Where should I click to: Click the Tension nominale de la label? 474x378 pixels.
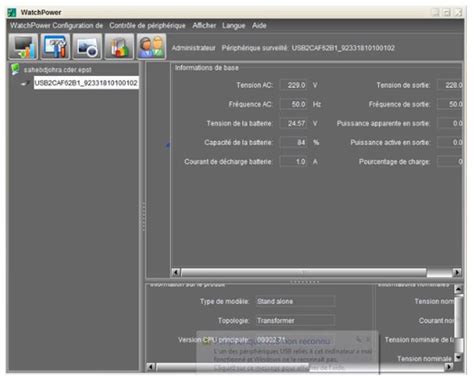point(420,340)
